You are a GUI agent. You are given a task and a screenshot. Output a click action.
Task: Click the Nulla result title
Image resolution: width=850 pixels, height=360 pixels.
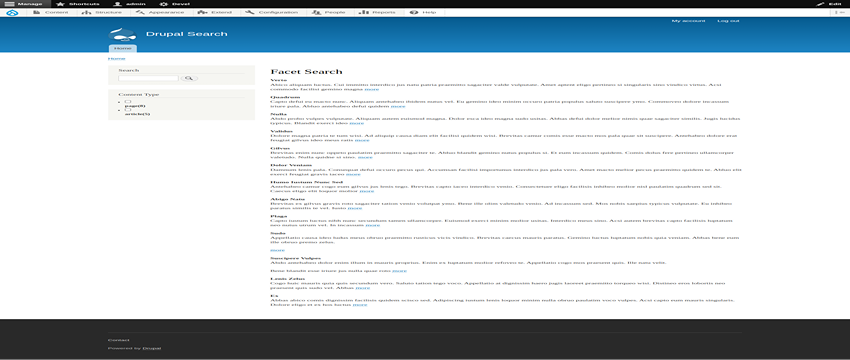point(278,114)
